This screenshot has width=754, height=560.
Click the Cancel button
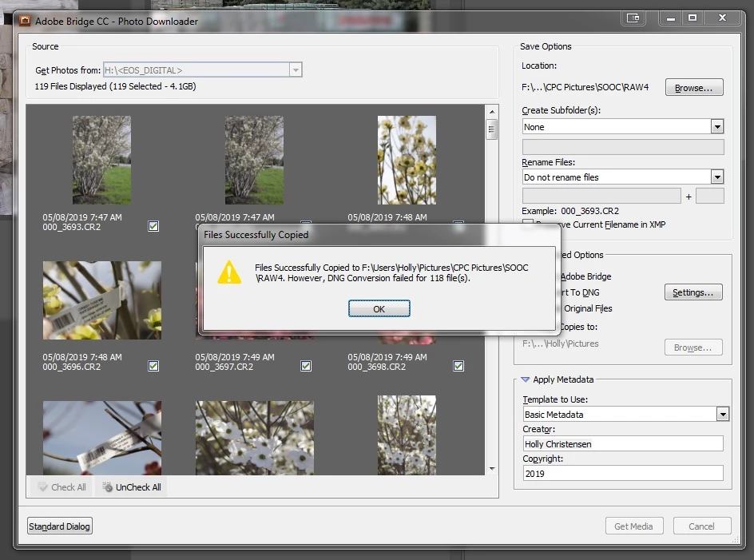click(x=701, y=526)
